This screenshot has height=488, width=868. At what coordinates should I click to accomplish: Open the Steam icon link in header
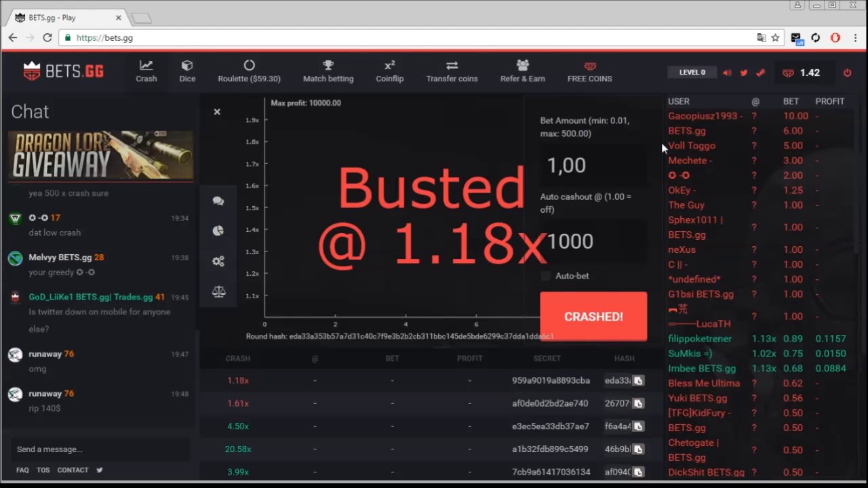point(760,73)
